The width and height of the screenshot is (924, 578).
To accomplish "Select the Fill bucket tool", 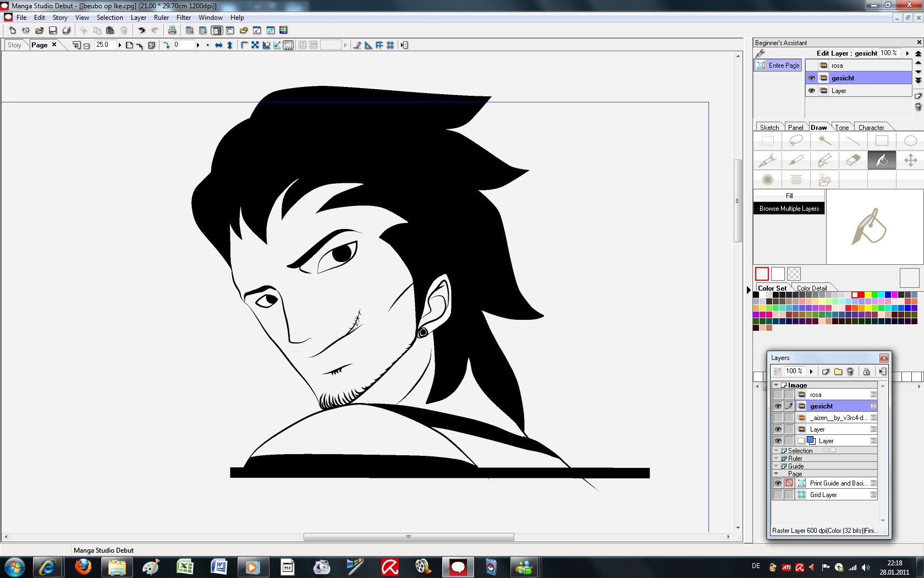I will [x=882, y=160].
